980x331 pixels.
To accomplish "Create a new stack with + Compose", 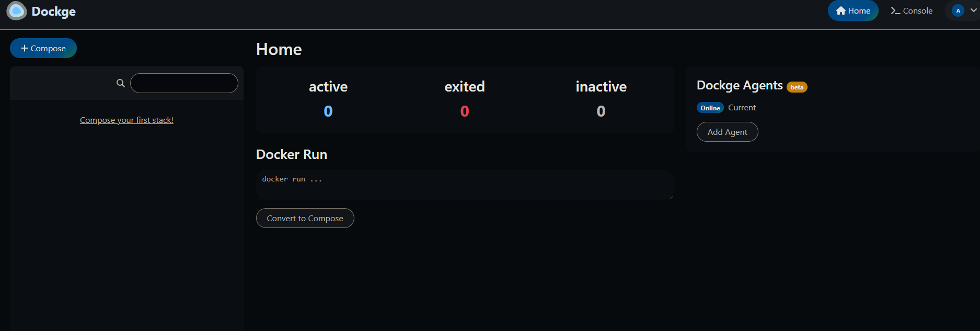I will tap(43, 48).
